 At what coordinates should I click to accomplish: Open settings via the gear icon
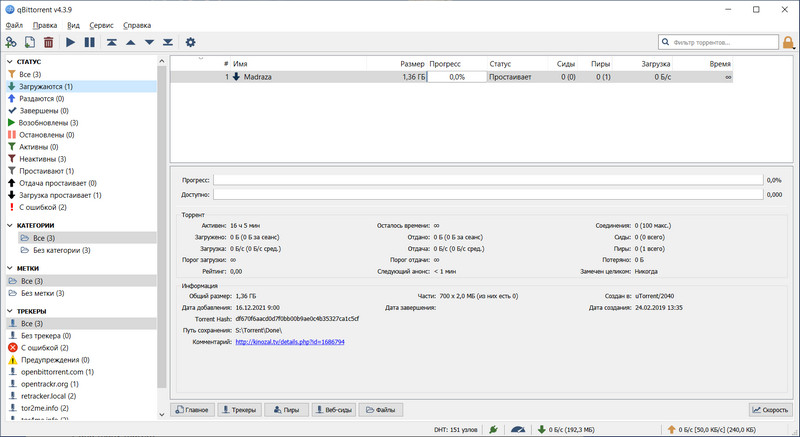(191, 42)
